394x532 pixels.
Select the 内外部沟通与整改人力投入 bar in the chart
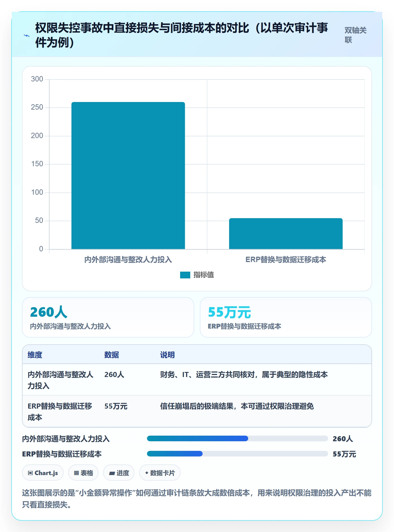point(128,176)
